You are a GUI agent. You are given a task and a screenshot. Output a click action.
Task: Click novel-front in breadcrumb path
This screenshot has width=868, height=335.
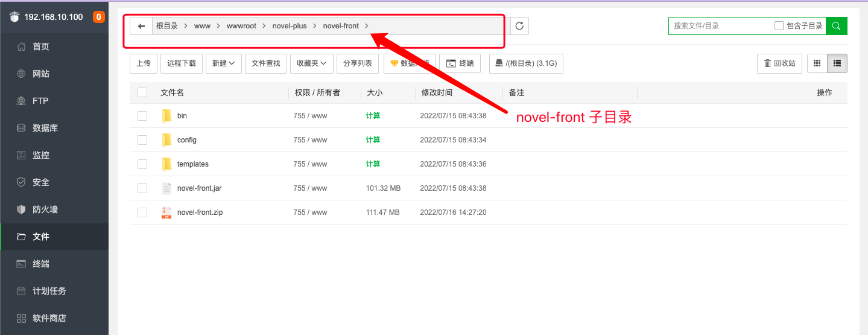pyautogui.click(x=341, y=26)
